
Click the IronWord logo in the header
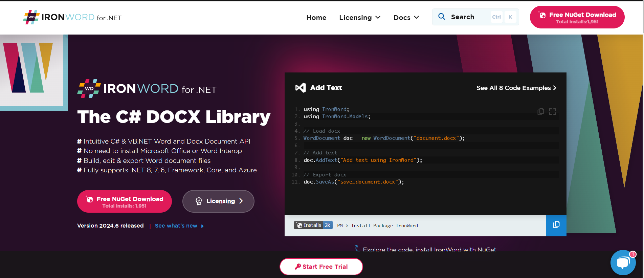click(72, 17)
